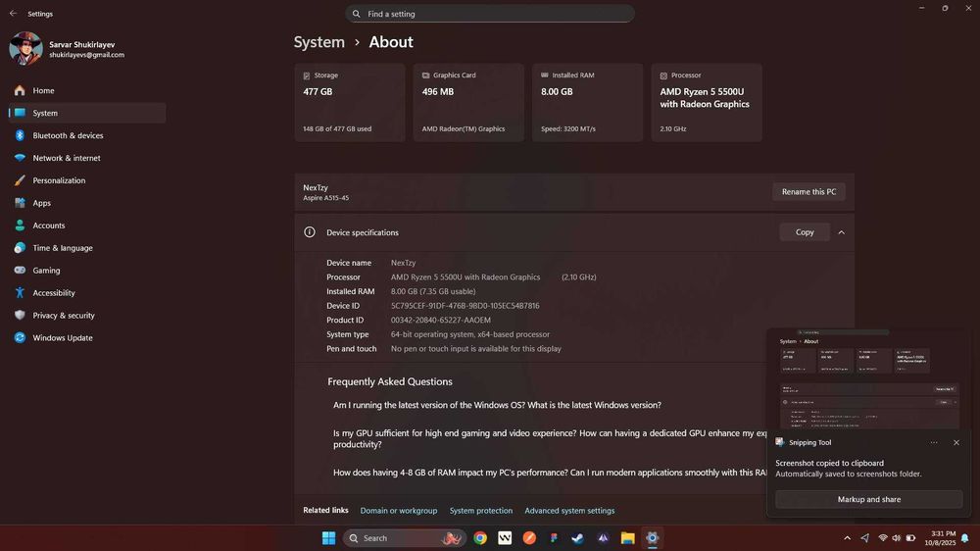Screen dimensions: 980x551
Task: Click the Device specifications info icon
Action: pyautogui.click(x=310, y=232)
